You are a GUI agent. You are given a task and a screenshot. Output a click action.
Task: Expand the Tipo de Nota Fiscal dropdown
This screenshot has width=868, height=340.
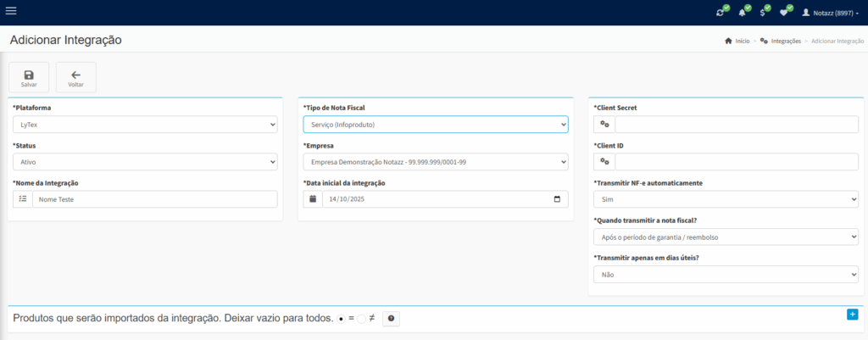click(x=435, y=125)
